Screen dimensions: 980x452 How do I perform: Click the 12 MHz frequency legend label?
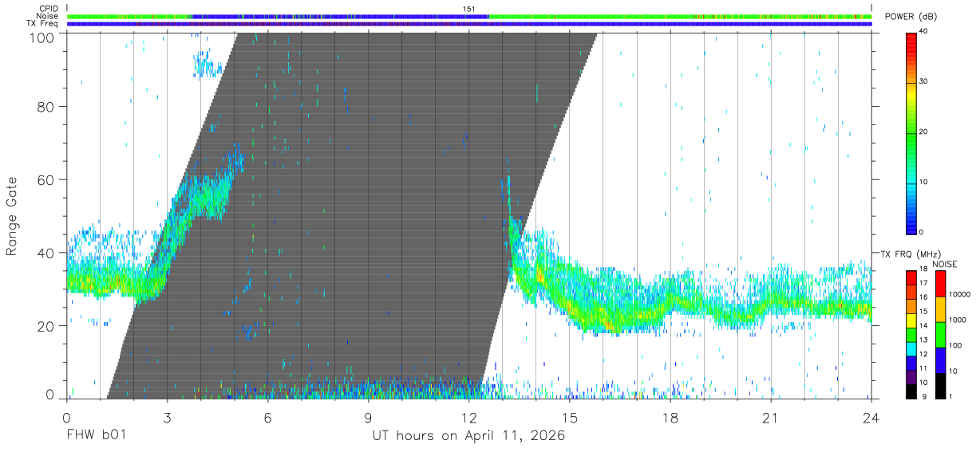click(925, 354)
